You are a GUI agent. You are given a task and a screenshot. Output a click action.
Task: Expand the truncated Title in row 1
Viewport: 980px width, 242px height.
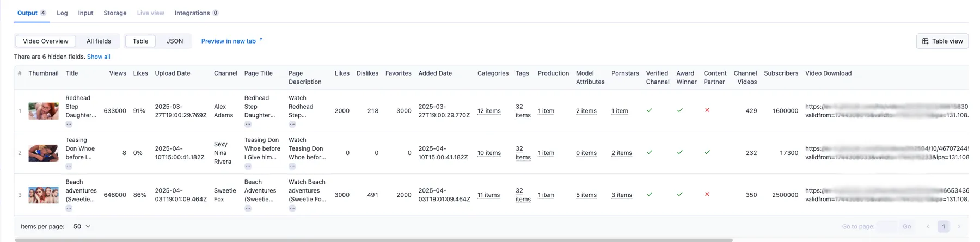[69, 125]
